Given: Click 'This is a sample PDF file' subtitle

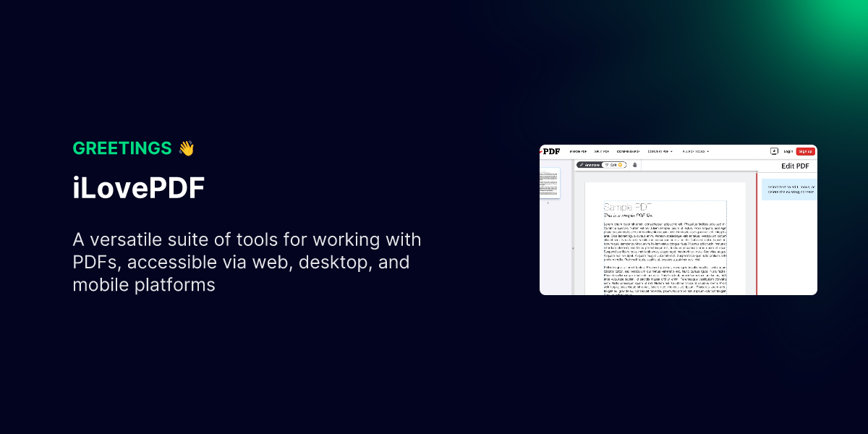Looking at the screenshot, I should [628, 216].
